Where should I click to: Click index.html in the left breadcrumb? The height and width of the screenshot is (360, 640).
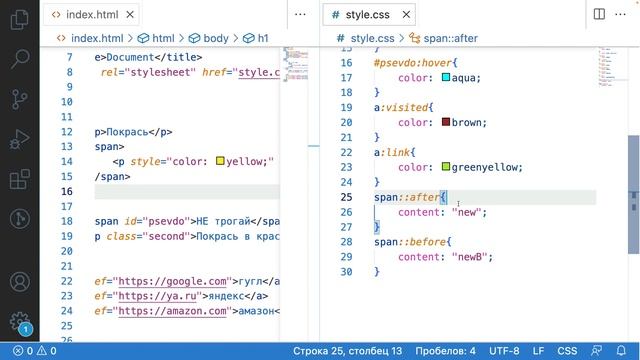point(97,38)
